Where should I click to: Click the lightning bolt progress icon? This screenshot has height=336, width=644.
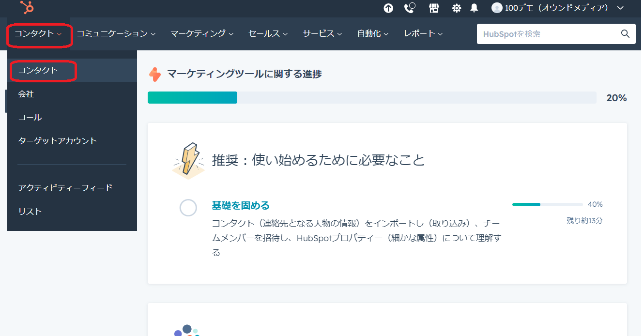[x=154, y=74]
